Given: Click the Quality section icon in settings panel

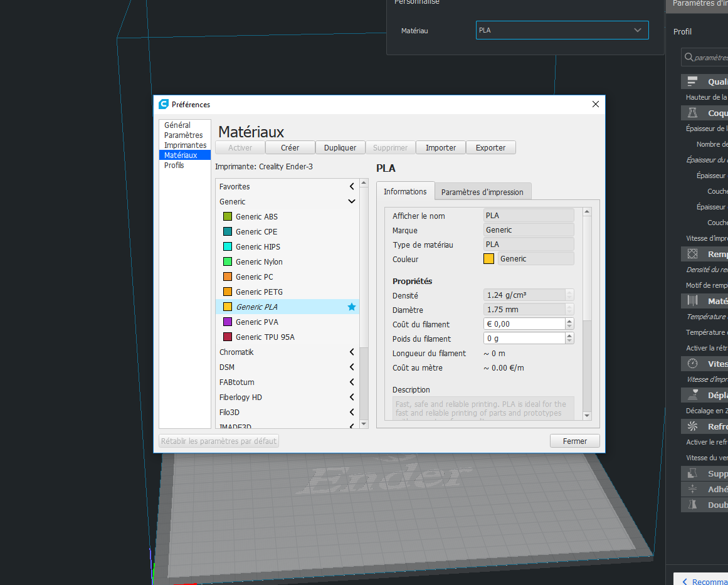Looking at the screenshot, I should (x=692, y=82).
